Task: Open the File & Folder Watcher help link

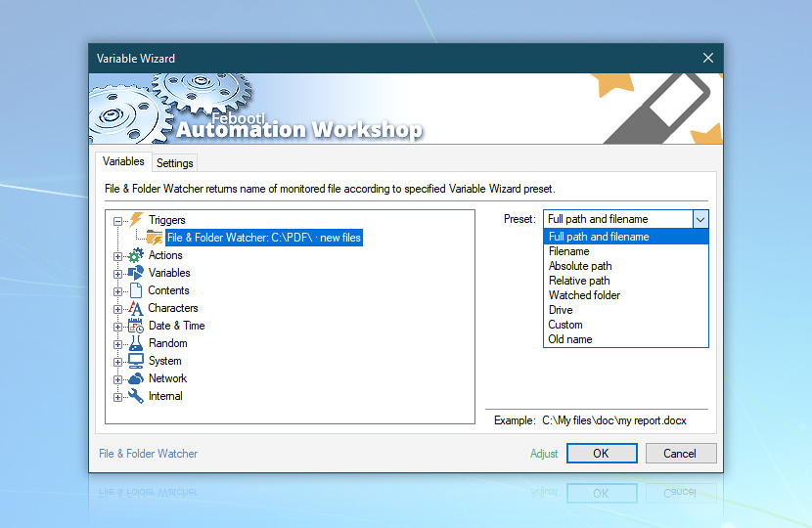Action: (148, 454)
